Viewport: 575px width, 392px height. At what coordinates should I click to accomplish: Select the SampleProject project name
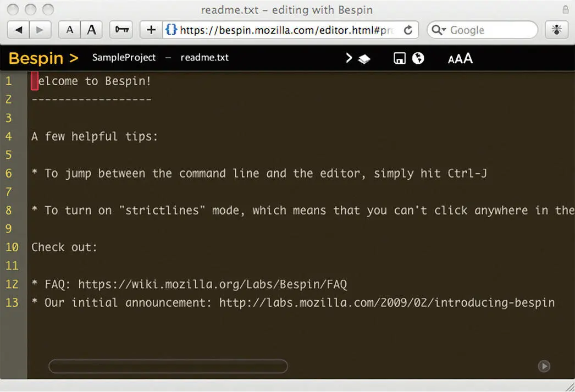(124, 58)
